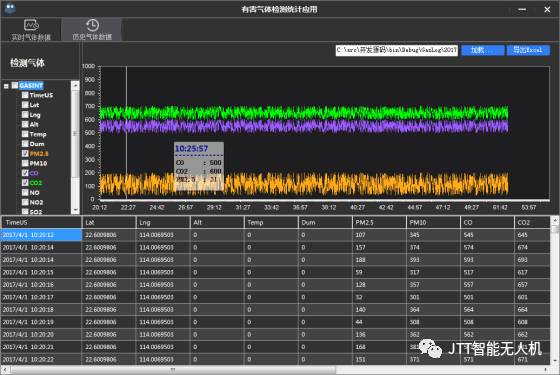Click table horizontal scrollbar thumb
Image resolution: width=560 pixels, height=375 pixels.
tap(173, 370)
